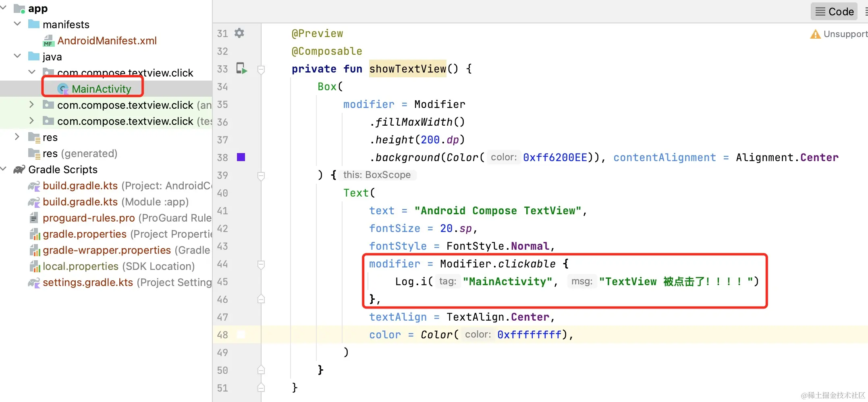868x402 pixels.
Task: Click the yellow warning triangle icon
Action: coord(815,34)
